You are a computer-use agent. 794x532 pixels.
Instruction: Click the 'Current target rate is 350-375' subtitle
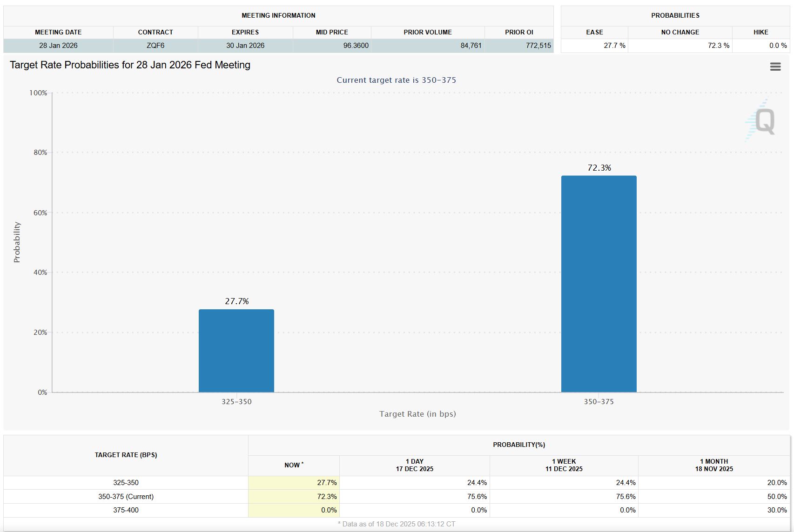396,80
